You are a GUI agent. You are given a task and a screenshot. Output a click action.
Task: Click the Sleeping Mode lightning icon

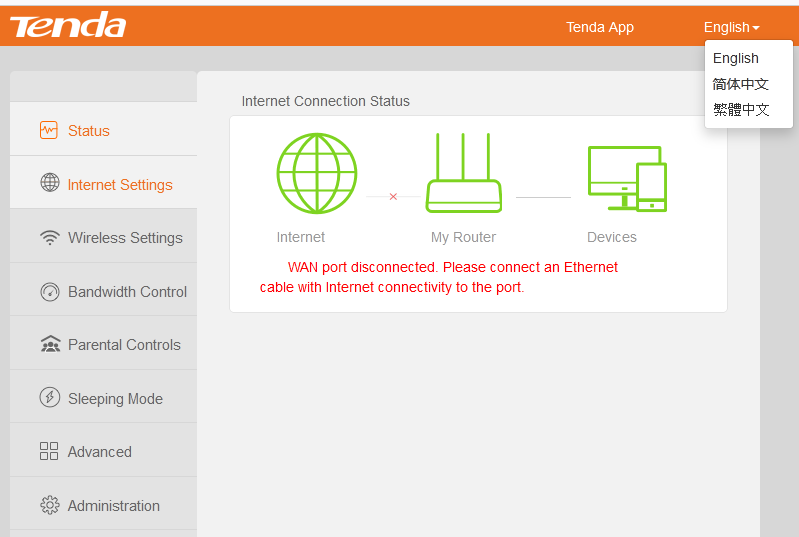(x=49, y=398)
